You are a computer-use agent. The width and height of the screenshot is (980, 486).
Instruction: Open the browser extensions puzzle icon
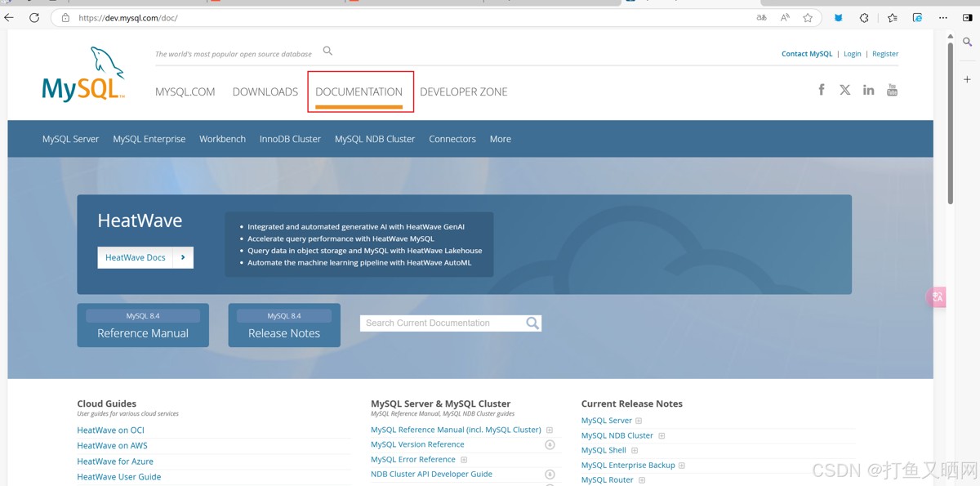pos(864,17)
